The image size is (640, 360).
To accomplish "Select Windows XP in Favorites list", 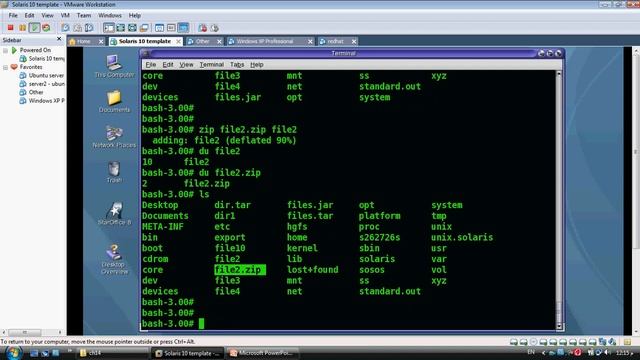I will click(x=42, y=101).
